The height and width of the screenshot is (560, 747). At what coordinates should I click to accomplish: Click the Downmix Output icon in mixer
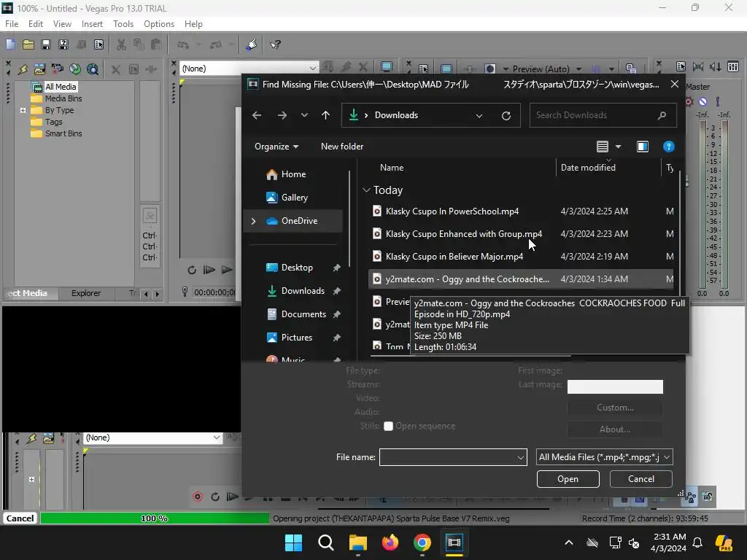[698, 66]
